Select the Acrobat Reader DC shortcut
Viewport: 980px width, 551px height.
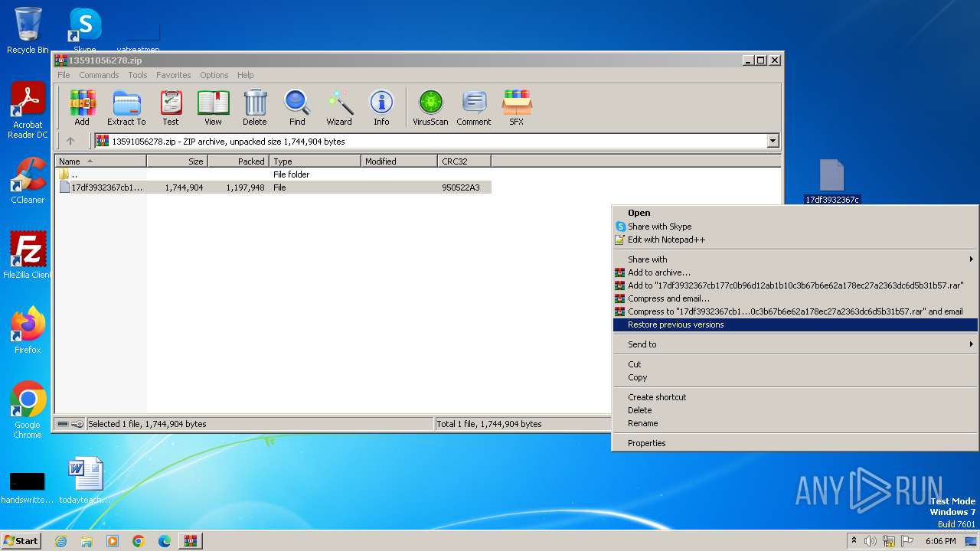coord(28,111)
